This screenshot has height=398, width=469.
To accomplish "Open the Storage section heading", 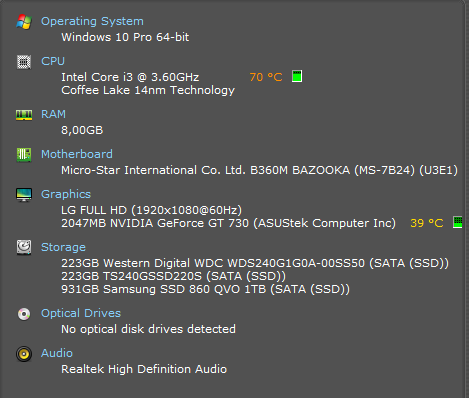I will coord(63,247).
